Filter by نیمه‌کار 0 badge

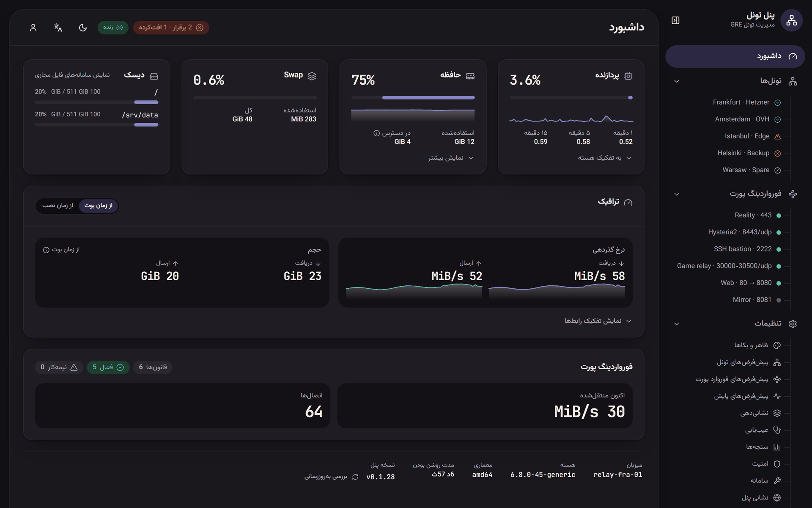[59, 367]
